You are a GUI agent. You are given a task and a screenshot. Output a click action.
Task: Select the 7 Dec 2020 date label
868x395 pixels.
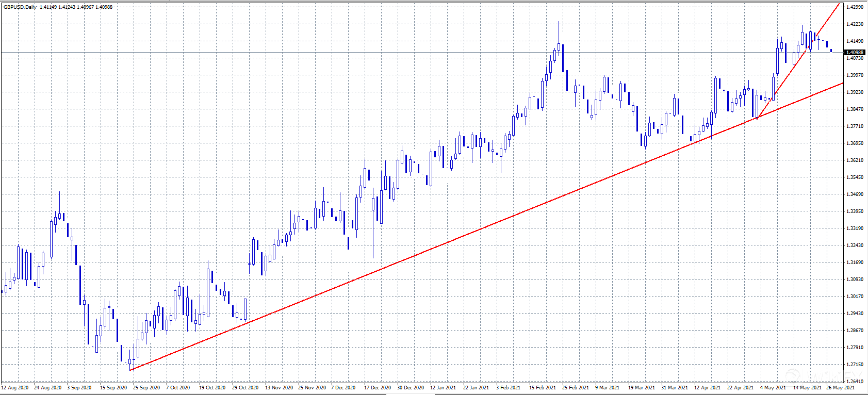(343, 387)
